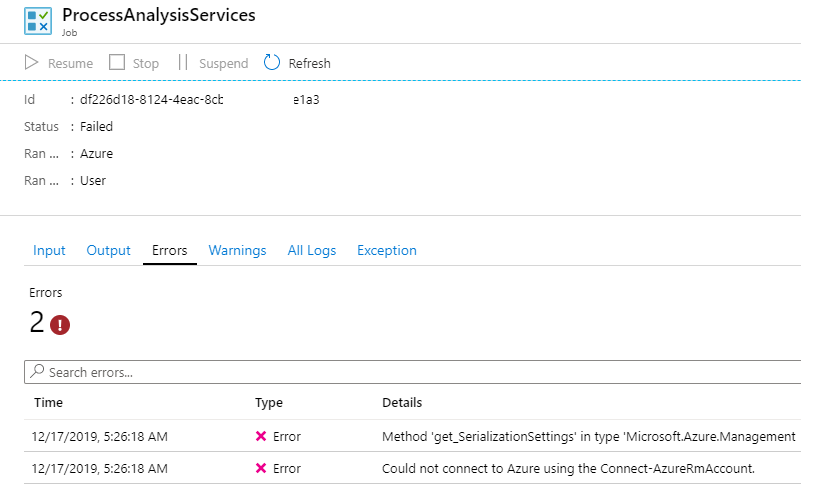Switch to the Input tab

(x=49, y=250)
